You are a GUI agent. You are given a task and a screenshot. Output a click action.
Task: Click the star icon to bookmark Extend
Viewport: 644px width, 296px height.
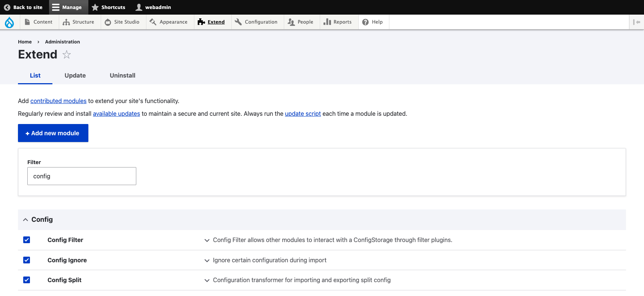(67, 55)
